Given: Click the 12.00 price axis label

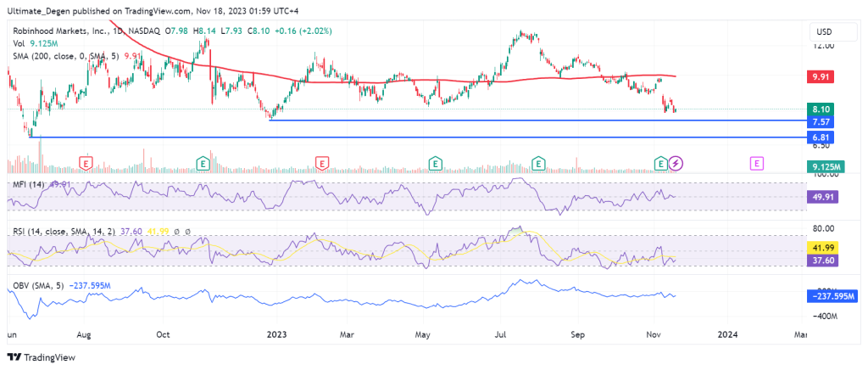Looking at the screenshot, I should coord(822,46).
